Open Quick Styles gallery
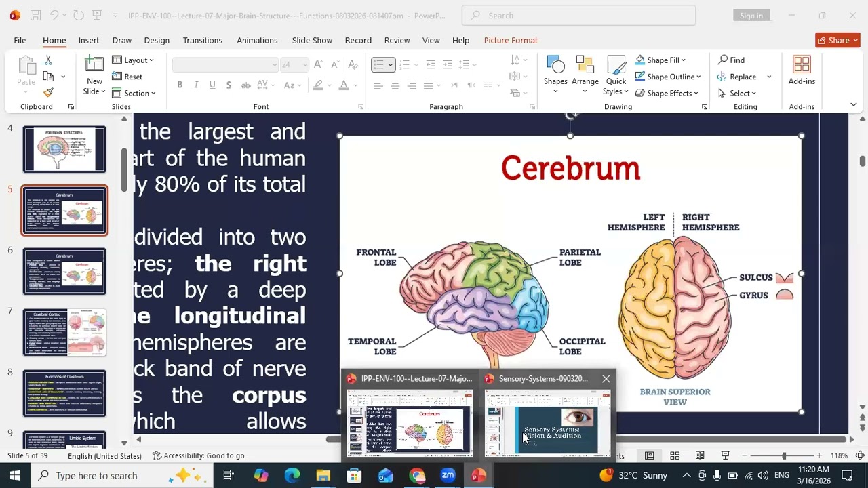This screenshot has height=488, width=868. click(616, 65)
